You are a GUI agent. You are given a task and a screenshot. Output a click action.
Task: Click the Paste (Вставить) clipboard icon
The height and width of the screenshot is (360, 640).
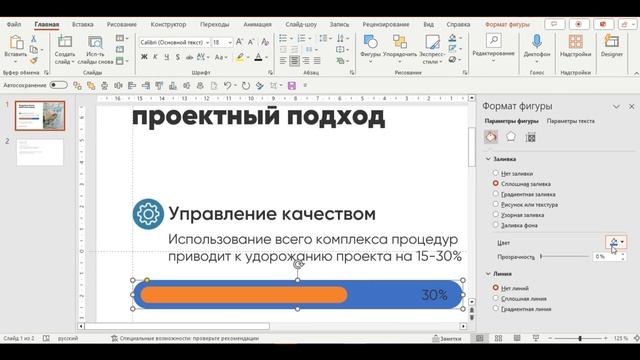16,42
